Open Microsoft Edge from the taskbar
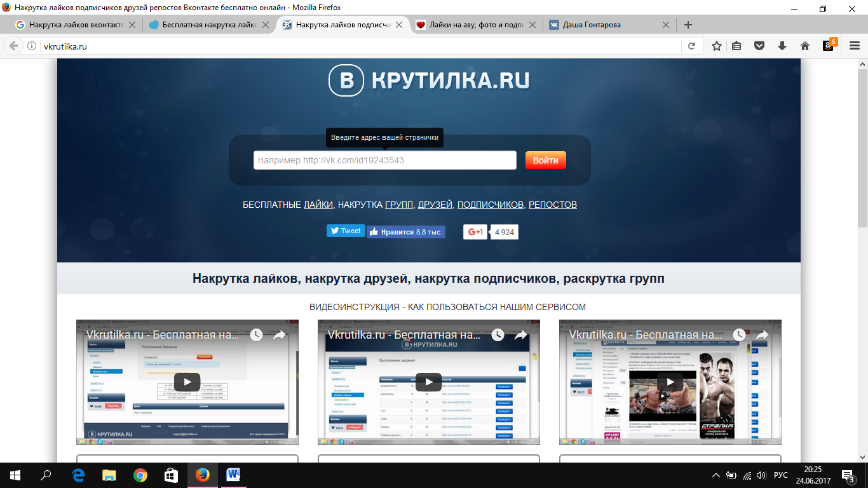 tap(78, 475)
